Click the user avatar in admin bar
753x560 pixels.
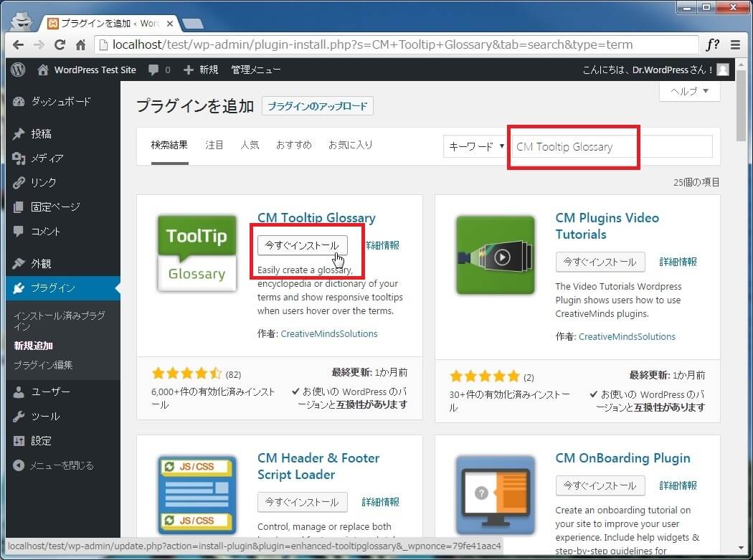click(722, 70)
